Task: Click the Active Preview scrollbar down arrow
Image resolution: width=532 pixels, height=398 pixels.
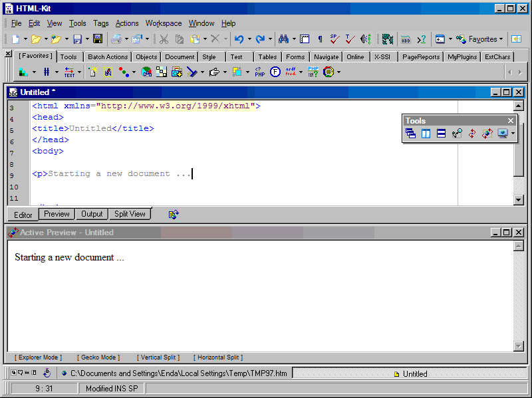Action: (x=519, y=346)
